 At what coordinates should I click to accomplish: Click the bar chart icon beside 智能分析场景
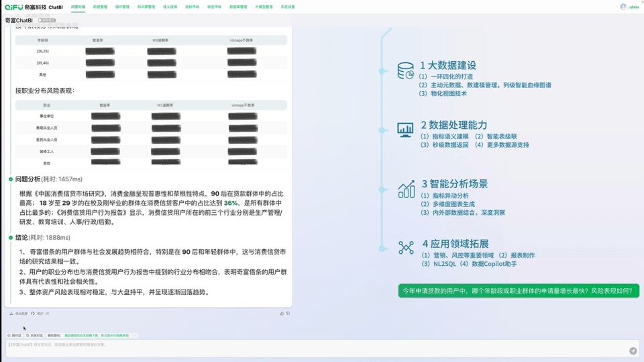click(407, 189)
